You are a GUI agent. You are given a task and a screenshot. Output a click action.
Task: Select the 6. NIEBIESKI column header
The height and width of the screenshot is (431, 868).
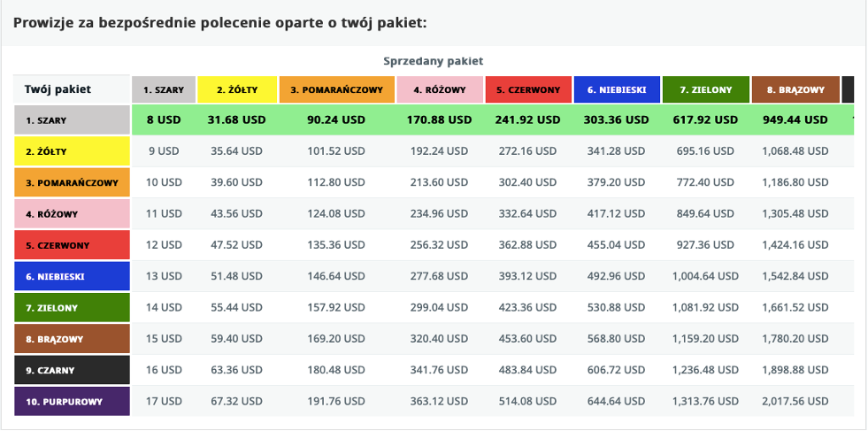(617, 89)
